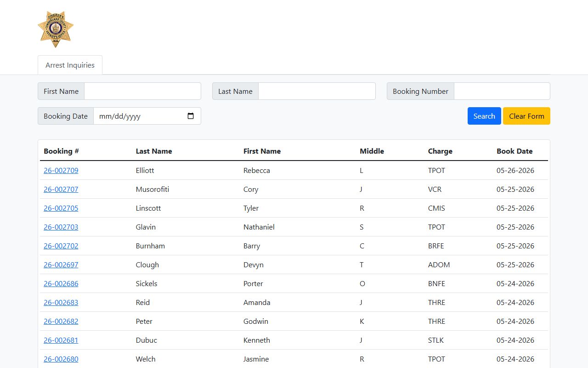
Task: Open booking link 26-002686 for Sickels
Action: click(61, 283)
